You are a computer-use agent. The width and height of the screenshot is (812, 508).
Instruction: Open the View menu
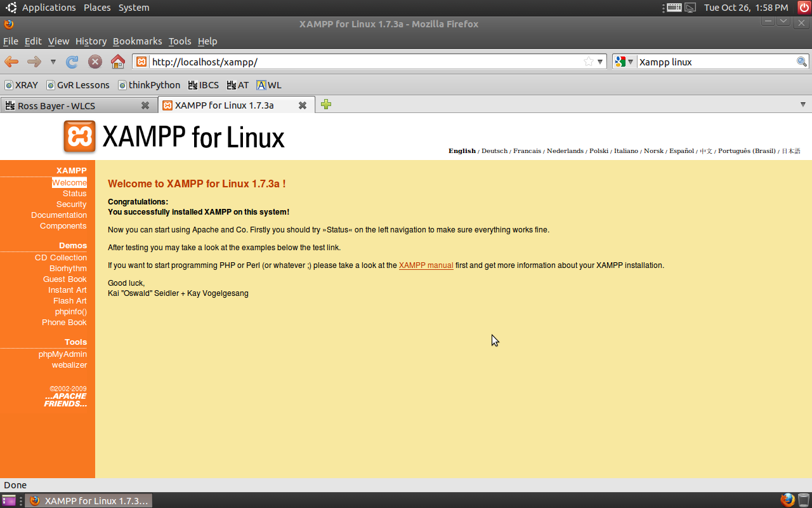pyautogui.click(x=58, y=41)
